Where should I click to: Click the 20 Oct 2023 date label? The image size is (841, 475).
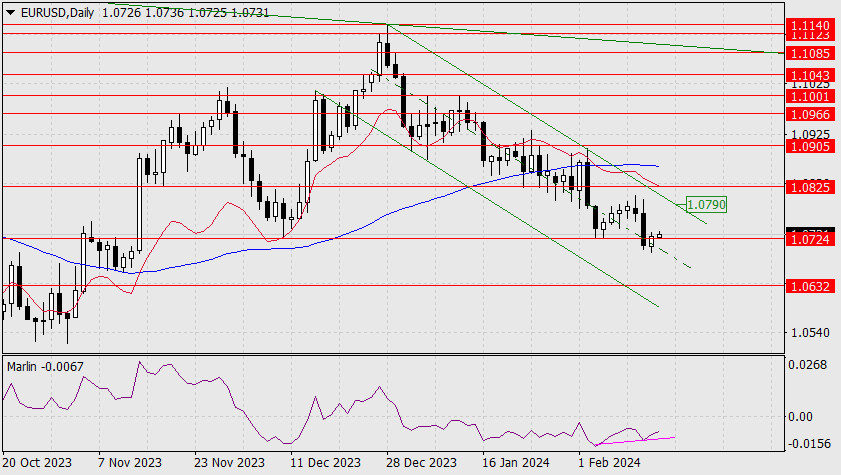pyautogui.click(x=37, y=462)
